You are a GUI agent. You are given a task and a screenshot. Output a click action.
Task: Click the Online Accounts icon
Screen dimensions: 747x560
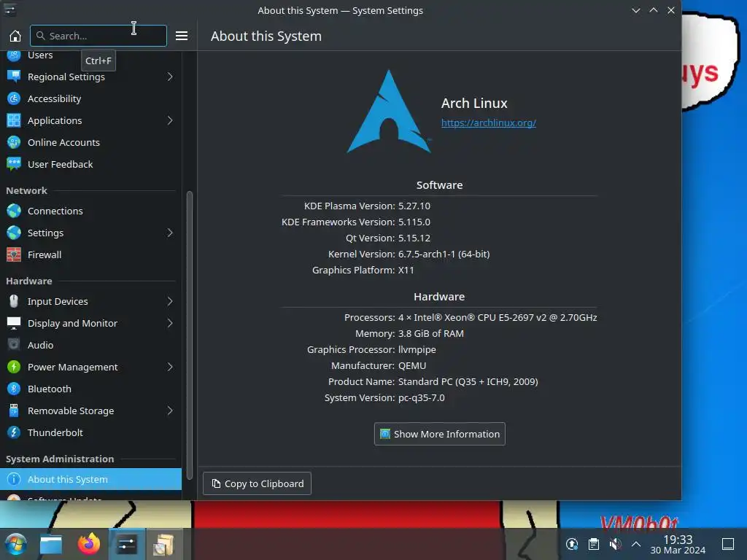(x=14, y=142)
